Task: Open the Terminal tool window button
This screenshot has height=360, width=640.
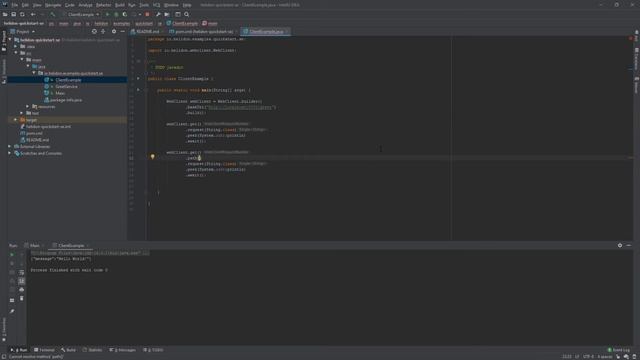Action: (x=44, y=350)
